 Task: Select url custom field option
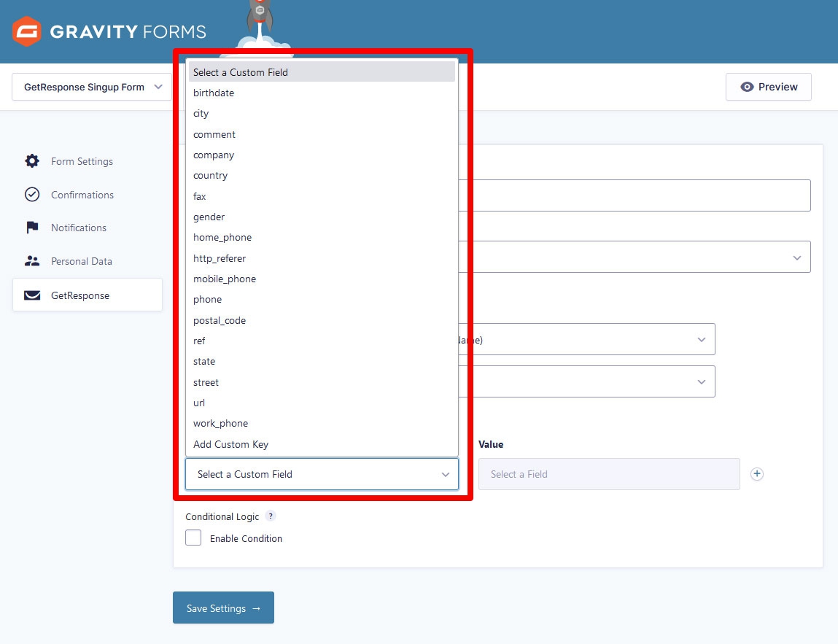[322, 403]
